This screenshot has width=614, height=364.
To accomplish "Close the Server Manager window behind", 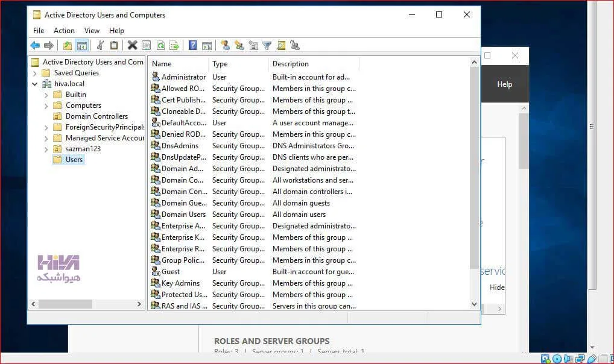I will pos(515,55).
